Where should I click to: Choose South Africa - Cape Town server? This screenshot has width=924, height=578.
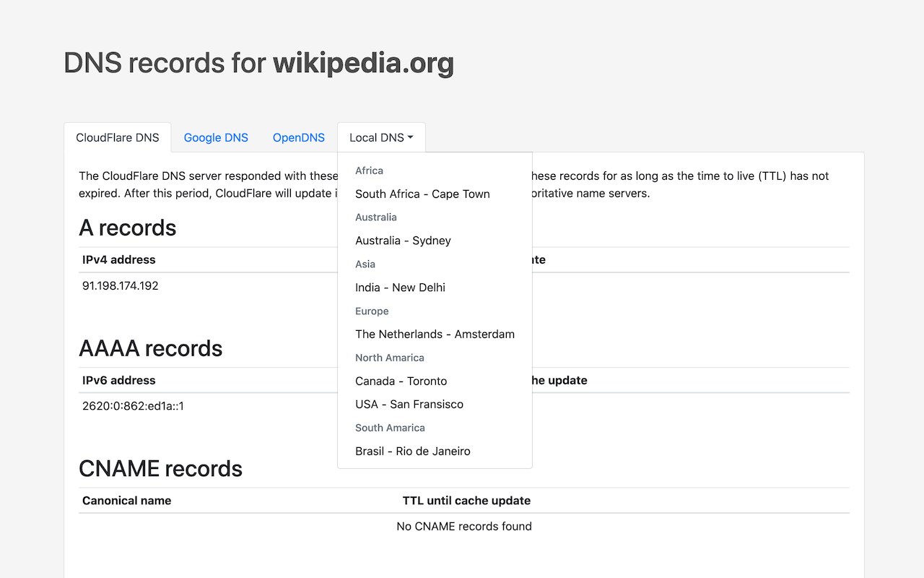coord(422,194)
